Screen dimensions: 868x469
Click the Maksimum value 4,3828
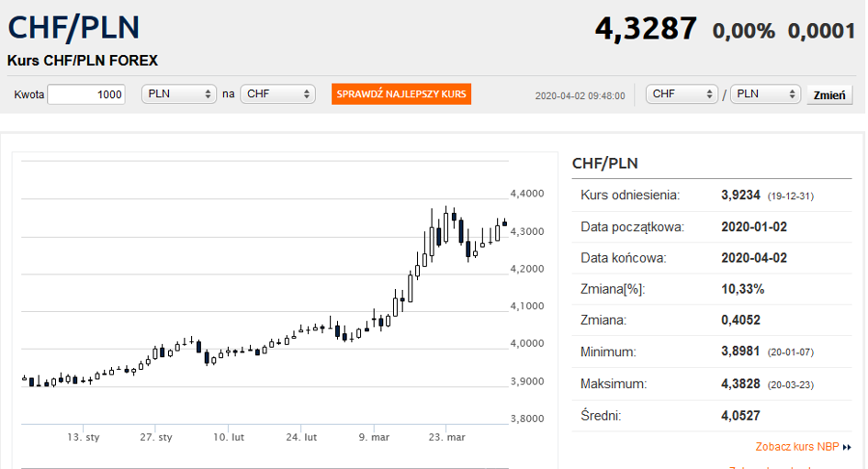pyautogui.click(x=741, y=384)
